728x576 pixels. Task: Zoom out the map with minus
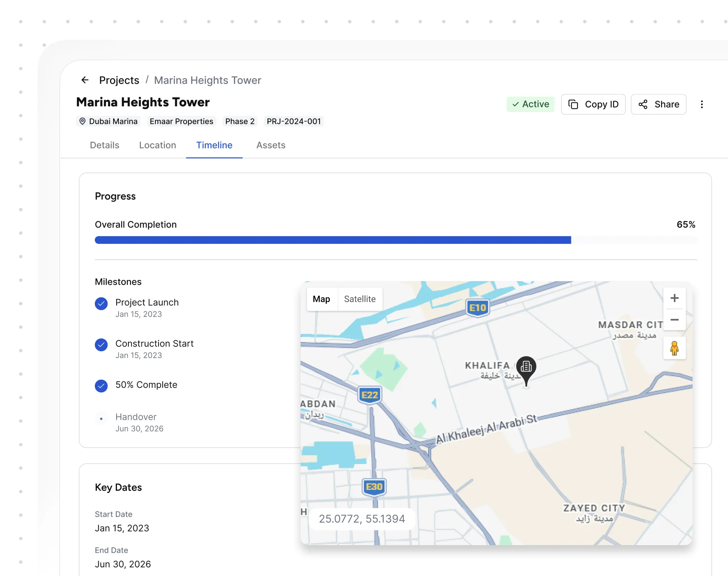674,320
